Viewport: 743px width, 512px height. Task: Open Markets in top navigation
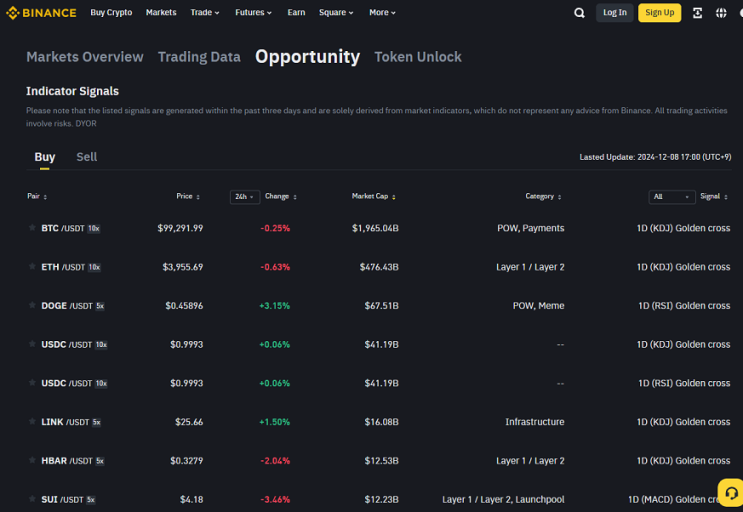[x=161, y=13]
